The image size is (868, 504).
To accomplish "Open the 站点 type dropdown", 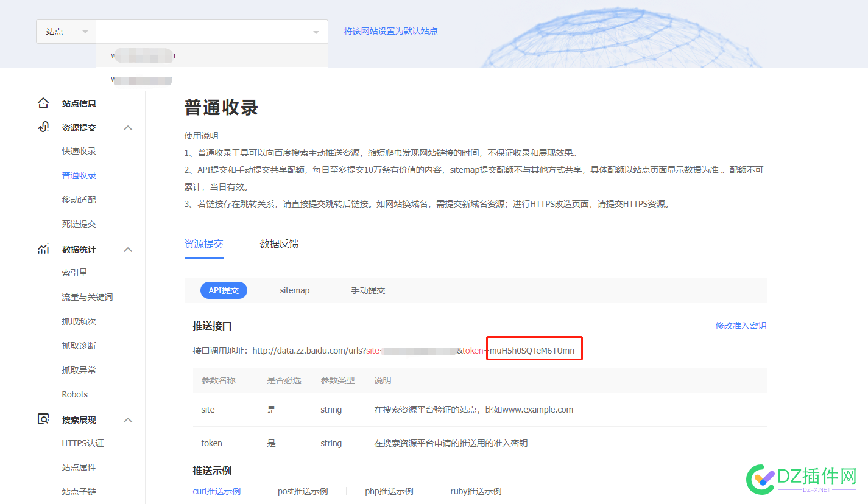I will click(66, 32).
